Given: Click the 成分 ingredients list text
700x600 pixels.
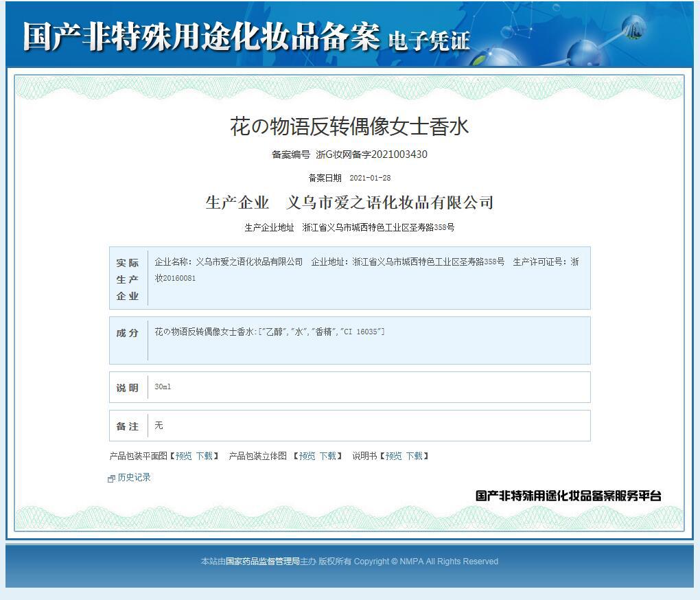Looking at the screenshot, I should (x=269, y=332).
